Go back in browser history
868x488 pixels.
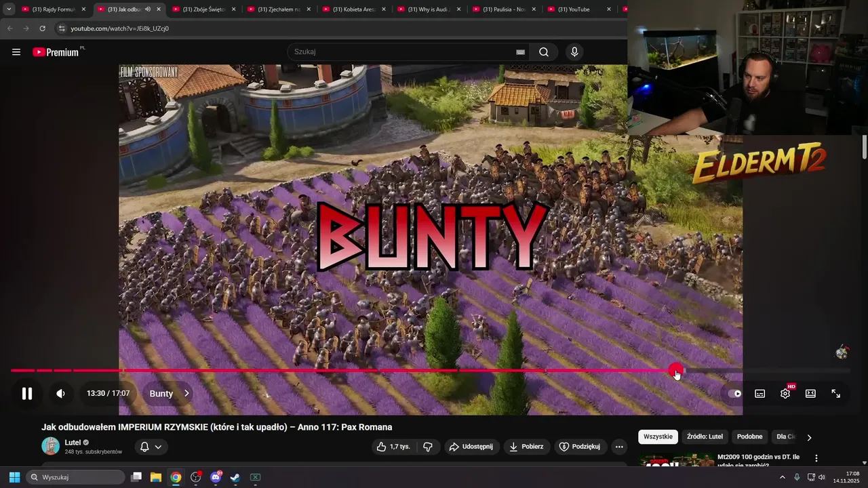coord(9,28)
